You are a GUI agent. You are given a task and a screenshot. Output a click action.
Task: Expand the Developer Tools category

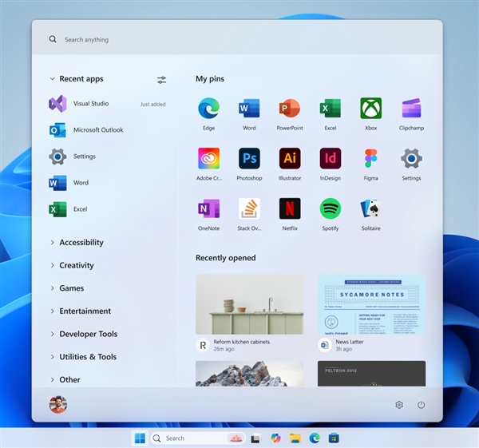88,335
